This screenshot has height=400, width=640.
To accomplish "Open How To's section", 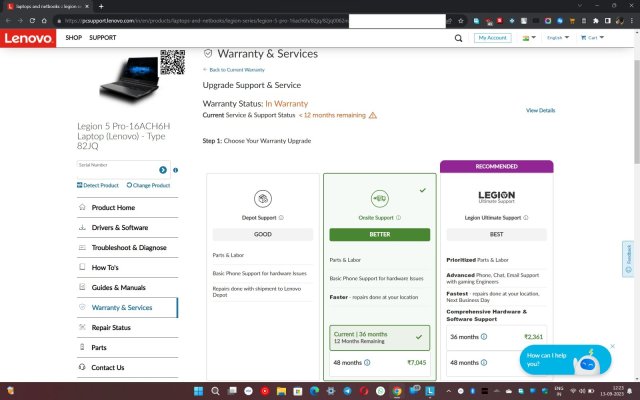I will pos(127,267).
